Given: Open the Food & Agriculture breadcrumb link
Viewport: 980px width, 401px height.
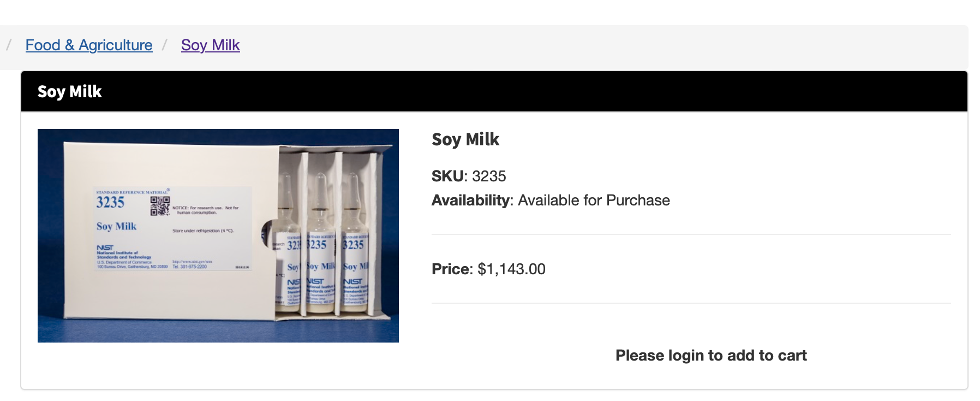Looking at the screenshot, I should point(89,45).
